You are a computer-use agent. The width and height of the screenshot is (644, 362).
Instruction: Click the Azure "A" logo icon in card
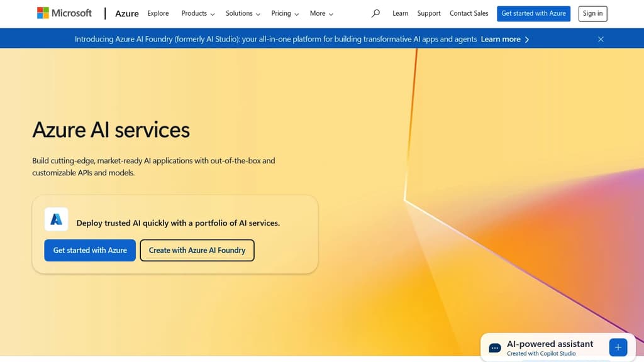(x=56, y=219)
